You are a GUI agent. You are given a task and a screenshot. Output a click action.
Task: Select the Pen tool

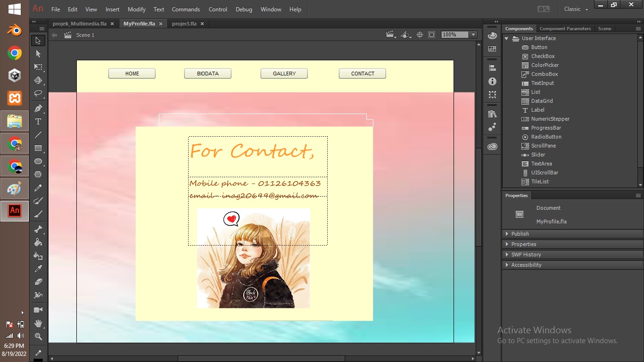pos(38,108)
